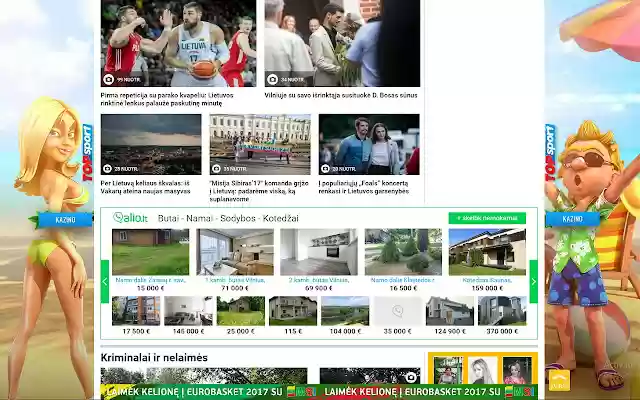The width and height of the screenshot is (640, 400).
Task: Click yellow scroll-to-top button
Action: point(559,380)
